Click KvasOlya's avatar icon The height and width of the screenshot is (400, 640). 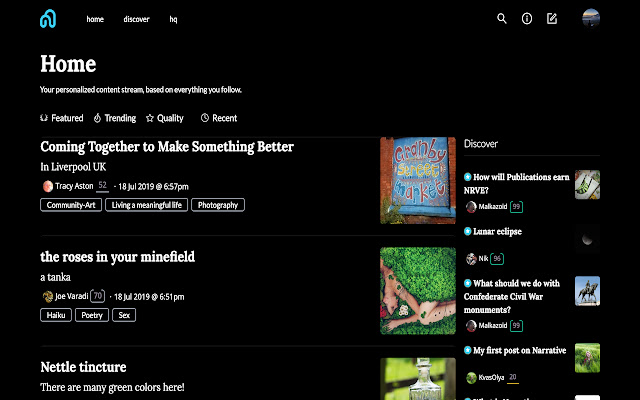point(471,378)
